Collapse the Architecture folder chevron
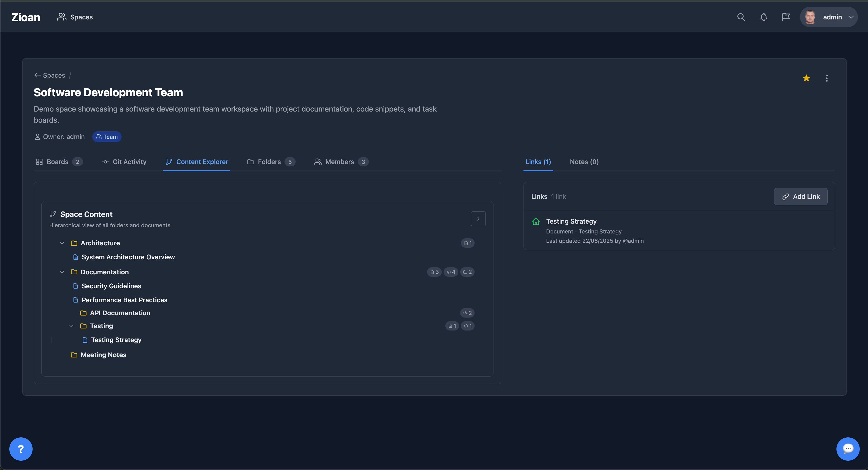Screen dimensions: 868x470 [x=62, y=243]
